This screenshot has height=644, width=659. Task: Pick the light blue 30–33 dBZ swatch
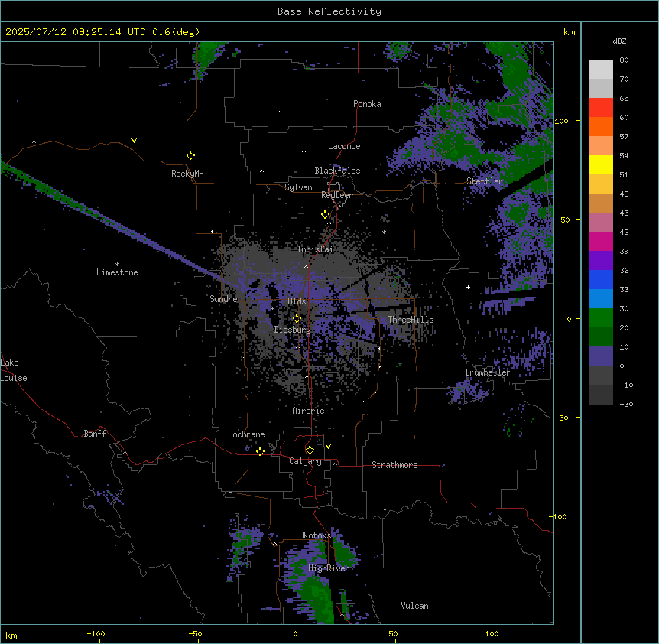601,298
